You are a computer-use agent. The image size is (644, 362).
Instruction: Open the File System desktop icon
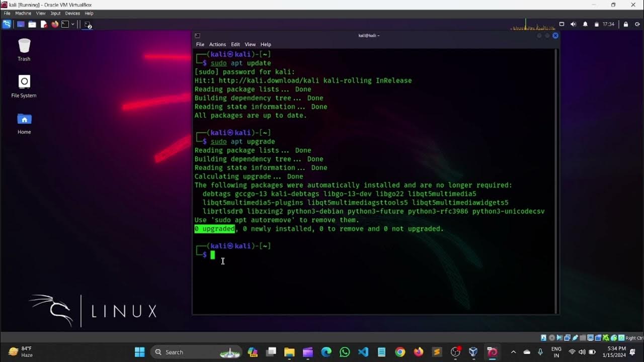point(24,86)
